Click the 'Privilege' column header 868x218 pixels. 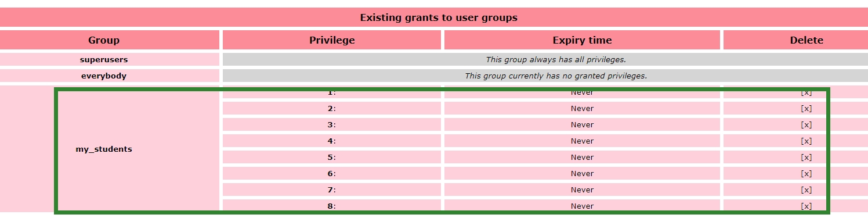point(332,40)
